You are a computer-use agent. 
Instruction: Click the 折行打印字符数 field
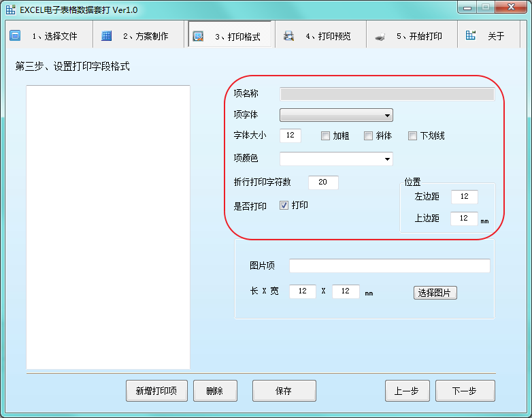323,182
